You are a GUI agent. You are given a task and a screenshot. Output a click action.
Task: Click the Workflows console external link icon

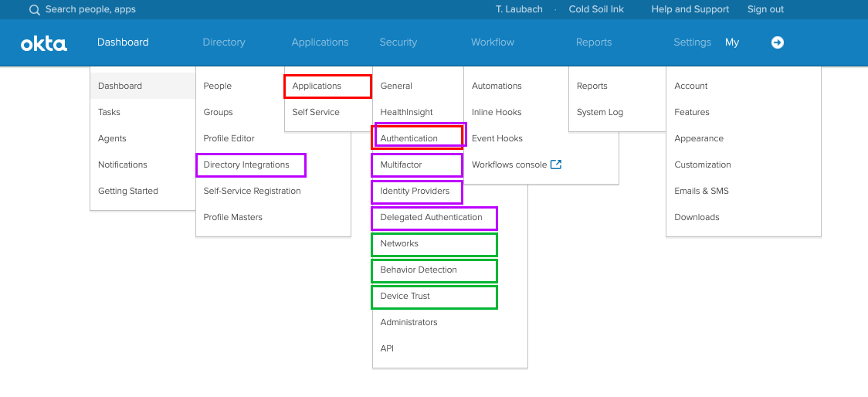click(x=556, y=165)
